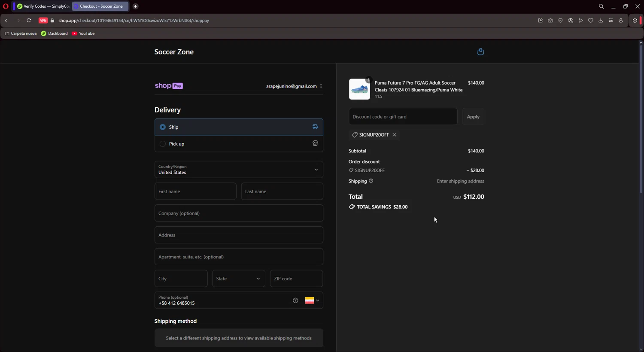
Task: Focus the Last name field
Action: coord(282,191)
